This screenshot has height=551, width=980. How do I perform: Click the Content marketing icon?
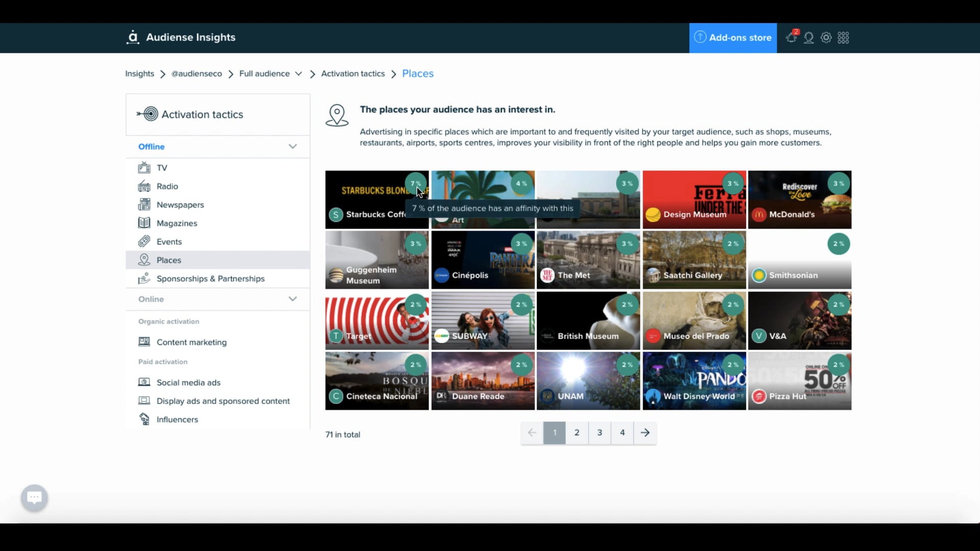(144, 342)
